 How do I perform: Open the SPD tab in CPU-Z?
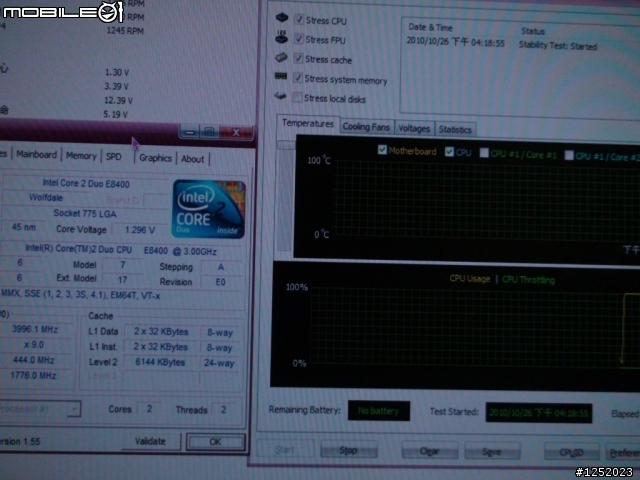[113, 157]
